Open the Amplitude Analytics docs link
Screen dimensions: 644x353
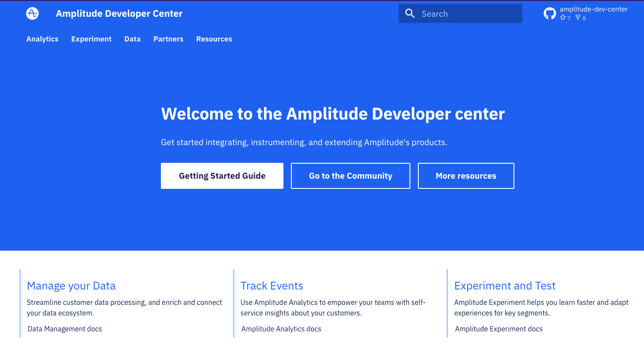281,329
